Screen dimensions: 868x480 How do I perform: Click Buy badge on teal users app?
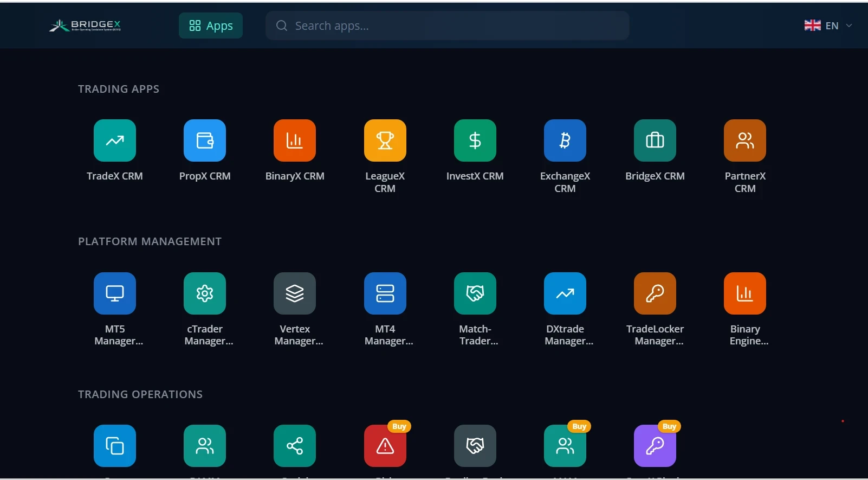(579, 426)
